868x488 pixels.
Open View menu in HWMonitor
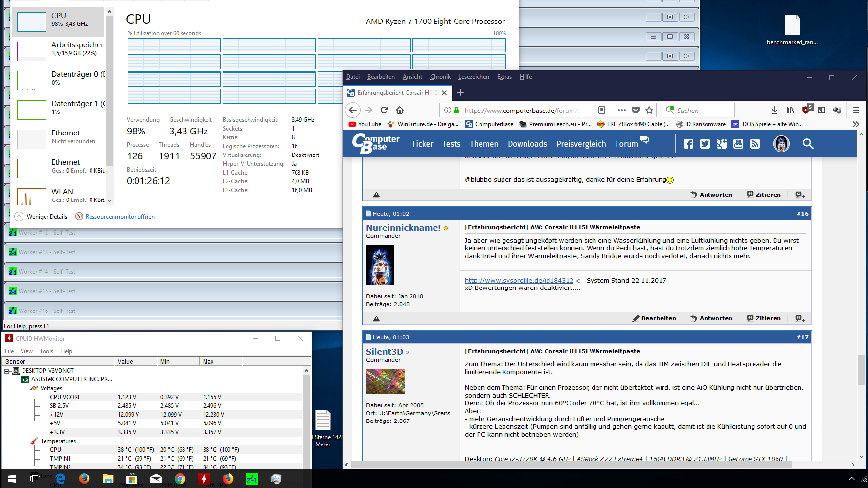pos(26,351)
